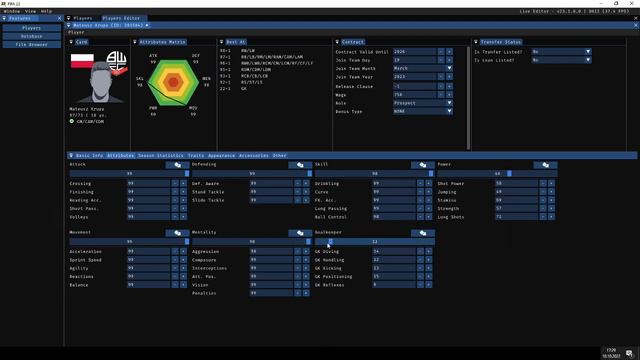Select the Players tab at top
This screenshot has width=640, height=360.
pyautogui.click(x=82, y=18)
